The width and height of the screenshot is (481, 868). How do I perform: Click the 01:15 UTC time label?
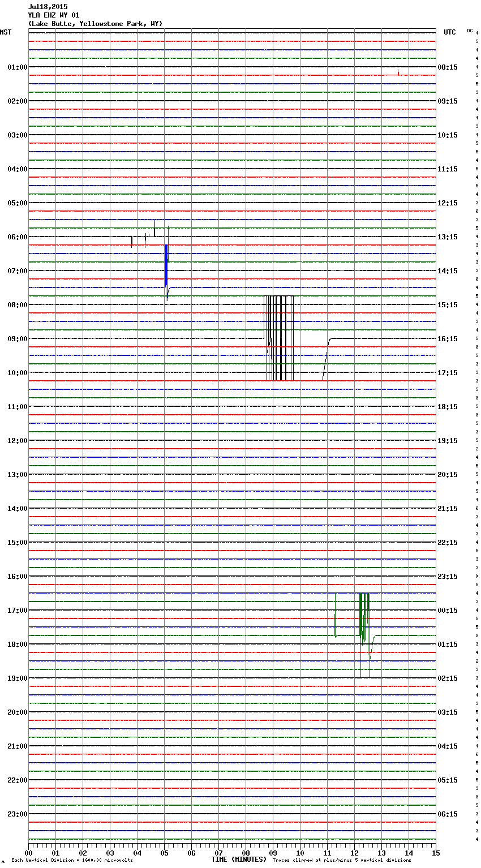point(448,644)
